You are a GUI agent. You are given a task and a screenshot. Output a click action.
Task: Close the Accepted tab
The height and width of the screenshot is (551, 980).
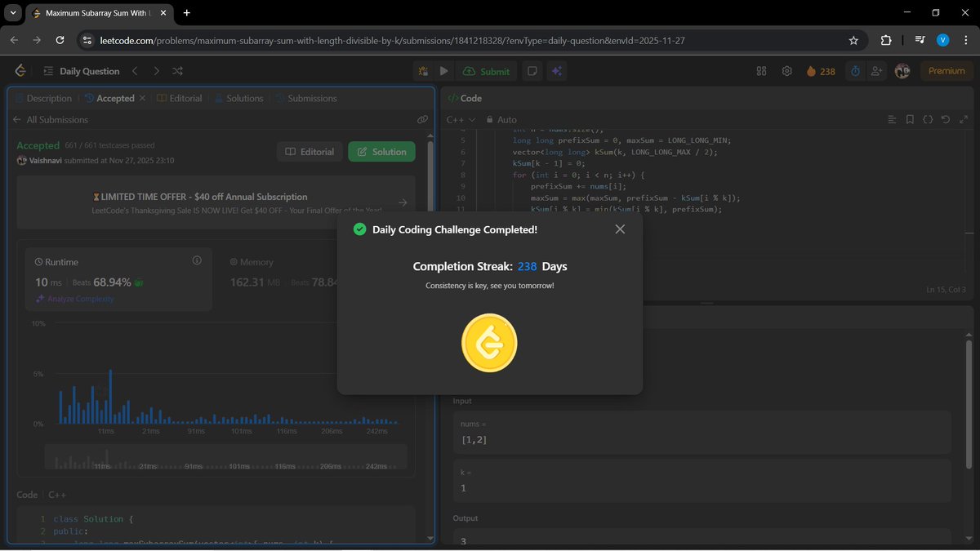coord(142,98)
